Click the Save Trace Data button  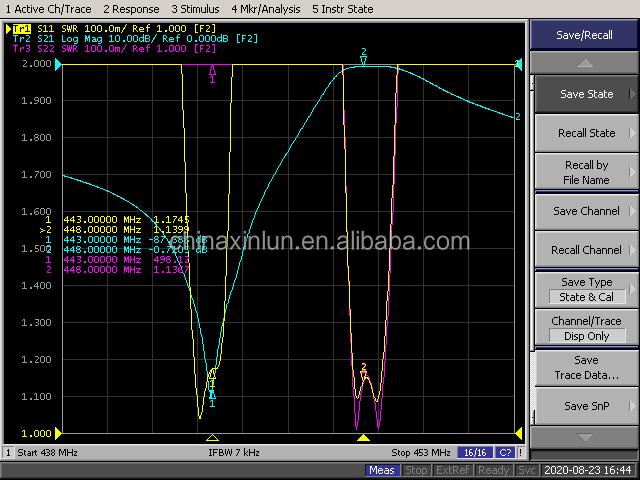[x=586, y=367]
